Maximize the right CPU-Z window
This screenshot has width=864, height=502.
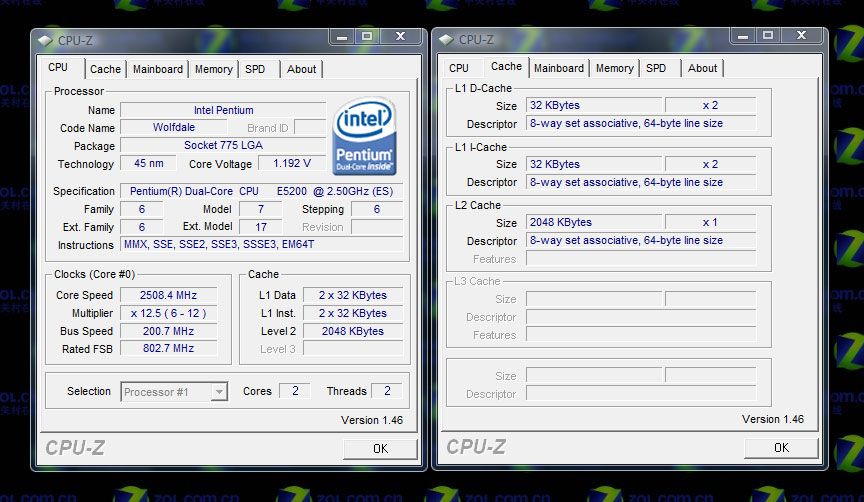768,36
